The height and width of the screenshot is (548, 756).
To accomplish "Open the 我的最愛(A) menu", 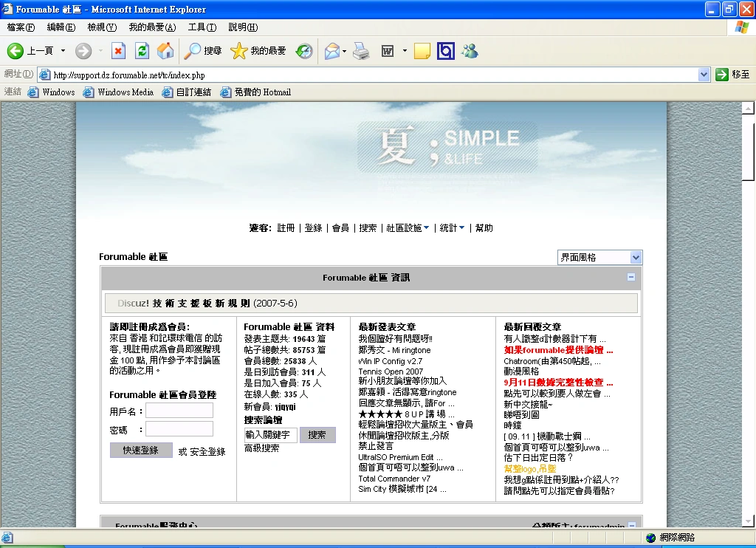I will point(152,27).
